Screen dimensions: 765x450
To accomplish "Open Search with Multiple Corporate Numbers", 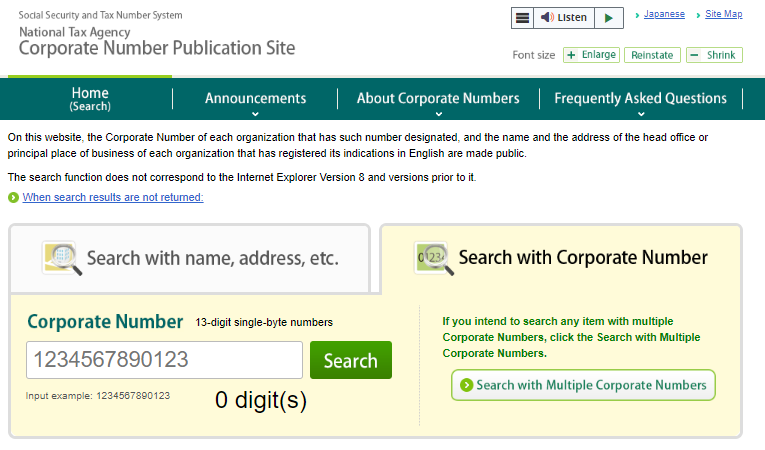I will (x=583, y=385).
